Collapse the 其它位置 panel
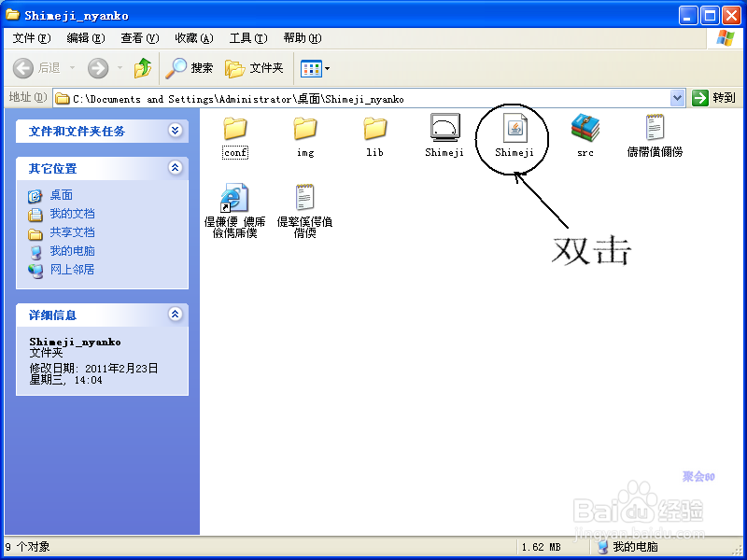 (x=176, y=168)
